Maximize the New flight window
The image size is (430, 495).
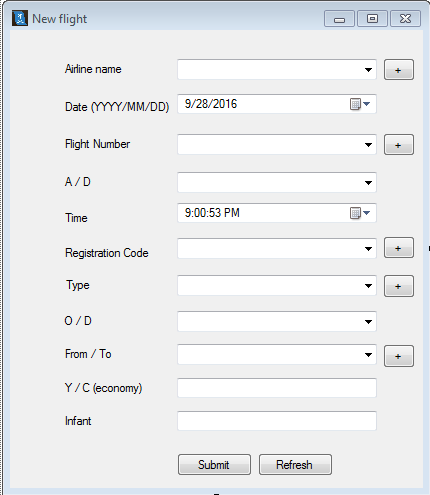pos(372,18)
